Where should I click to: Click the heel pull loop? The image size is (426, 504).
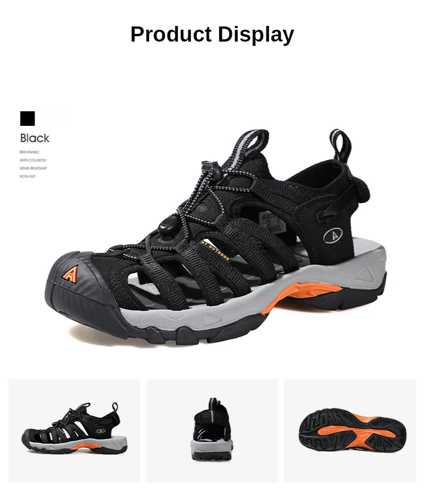(341, 146)
